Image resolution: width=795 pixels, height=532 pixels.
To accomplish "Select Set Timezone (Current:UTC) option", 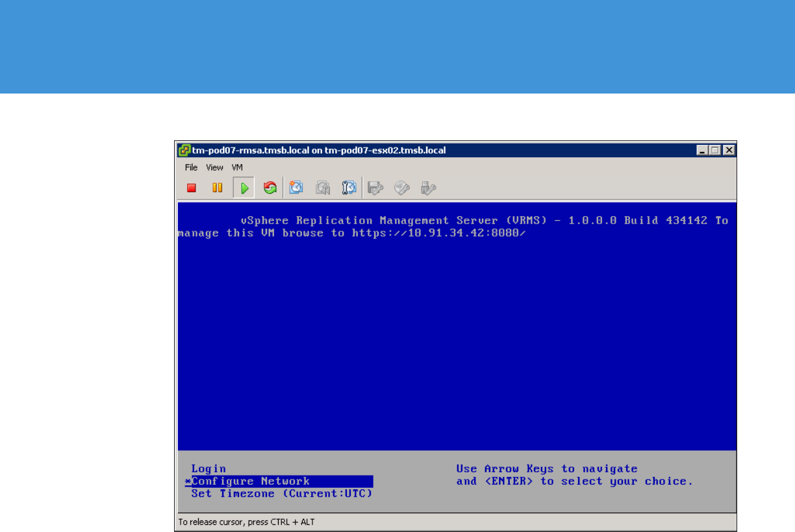I will (282, 494).
